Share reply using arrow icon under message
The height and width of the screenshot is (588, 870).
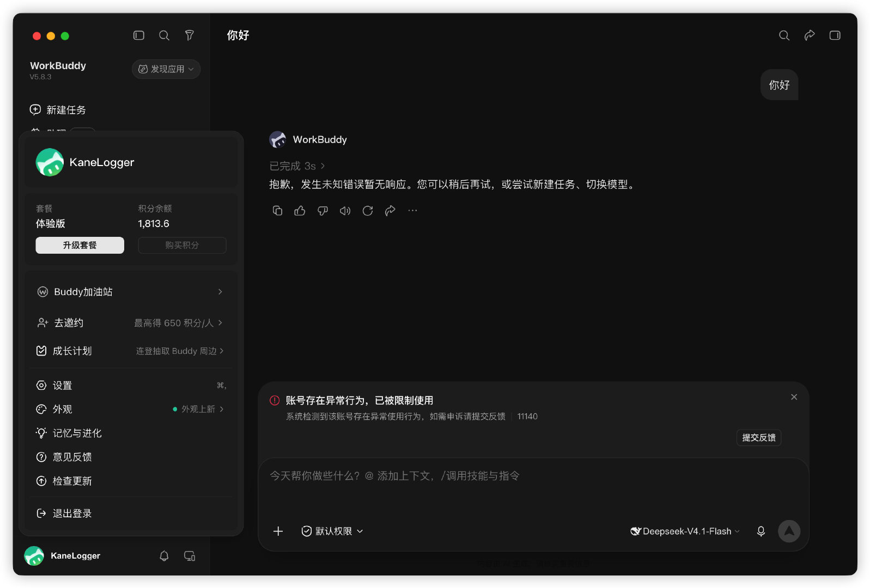tap(390, 211)
